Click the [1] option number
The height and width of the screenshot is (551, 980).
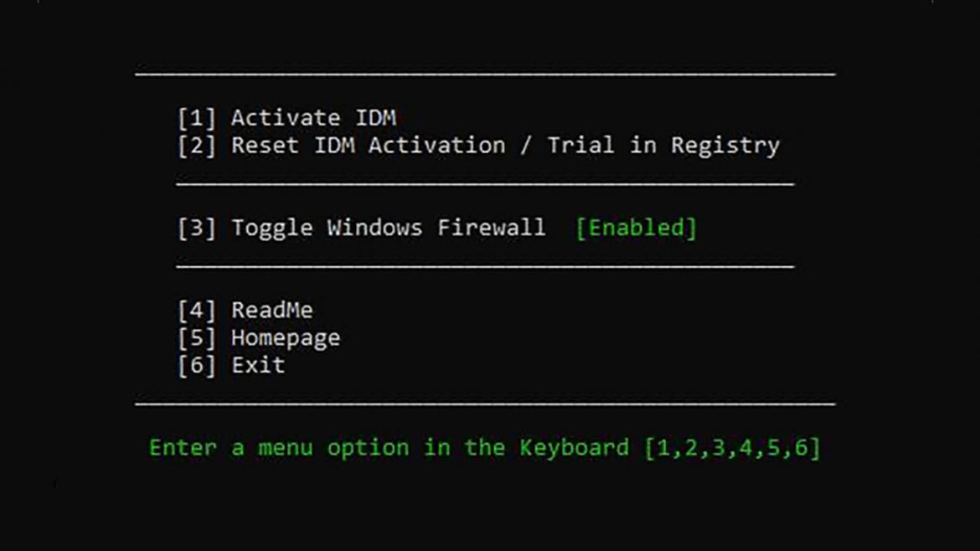point(197,118)
